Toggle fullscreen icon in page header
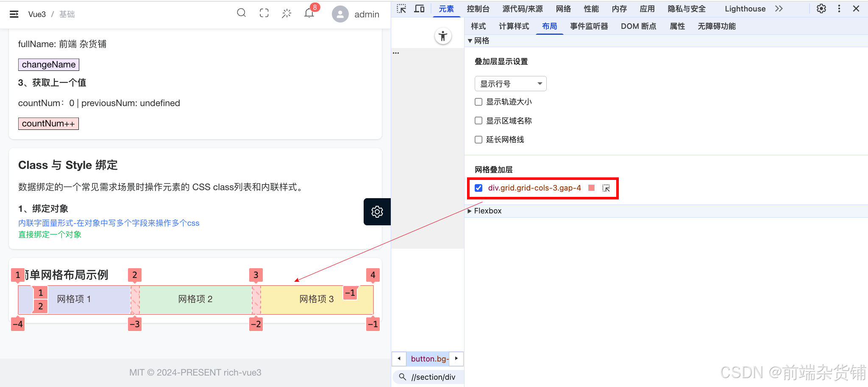The height and width of the screenshot is (387, 868). (x=264, y=13)
